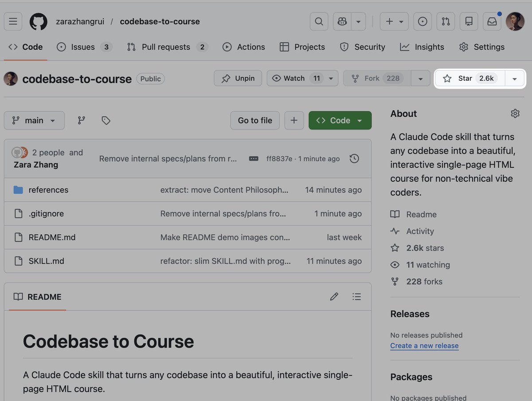This screenshot has height=401, width=532.
Task: Switch to the Issues tab
Action: (x=84, y=47)
